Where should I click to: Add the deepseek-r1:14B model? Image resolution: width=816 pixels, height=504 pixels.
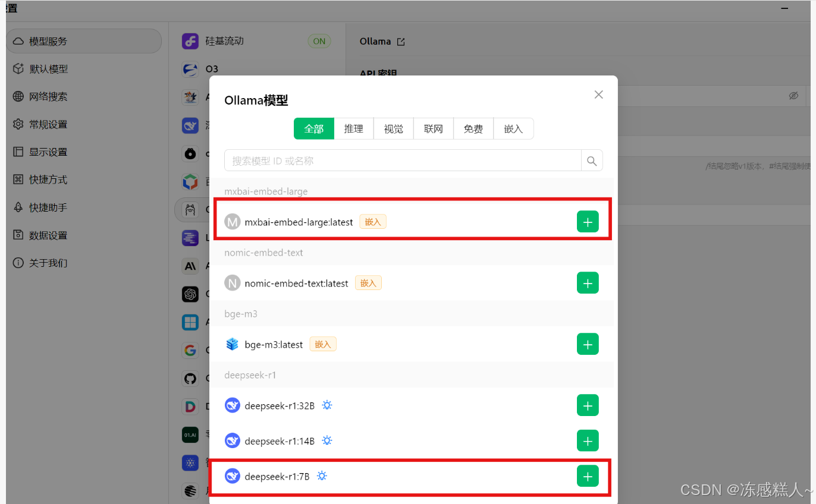(588, 440)
